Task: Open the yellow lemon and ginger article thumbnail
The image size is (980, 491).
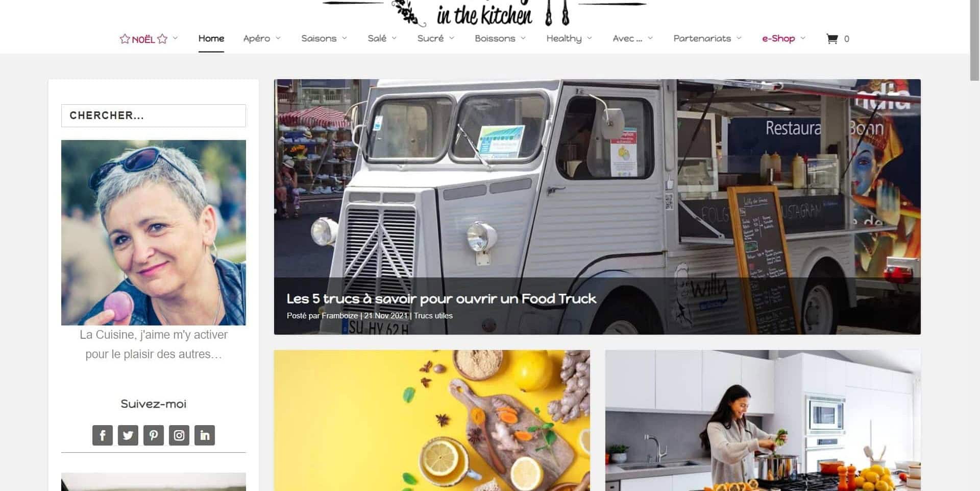Action: pos(432,420)
